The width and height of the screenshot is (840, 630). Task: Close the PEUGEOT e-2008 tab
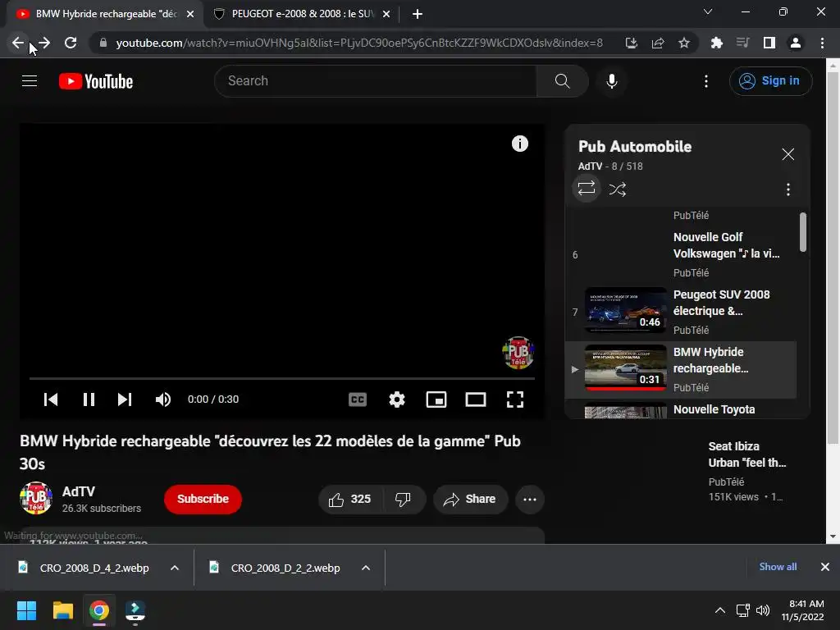(x=386, y=14)
